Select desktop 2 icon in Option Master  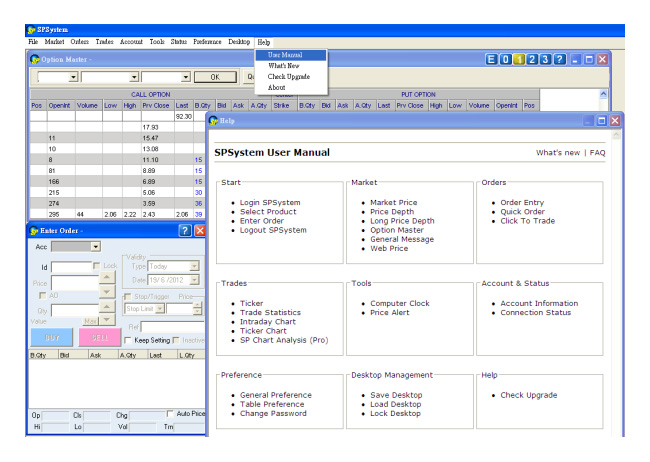pyautogui.click(x=532, y=59)
